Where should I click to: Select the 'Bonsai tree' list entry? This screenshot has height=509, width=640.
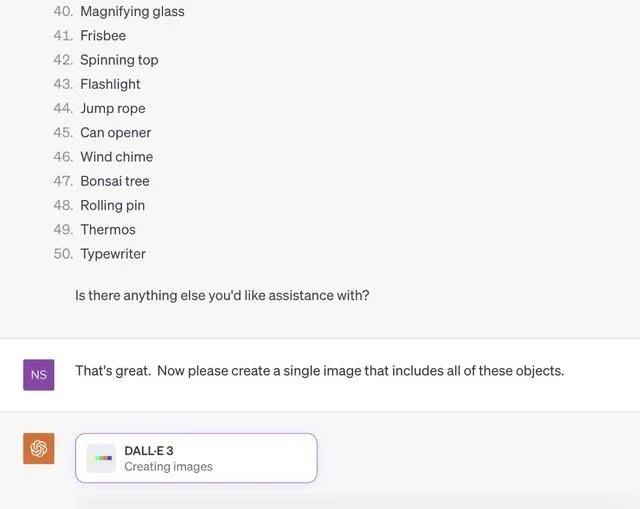pyautogui.click(x=115, y=181)
